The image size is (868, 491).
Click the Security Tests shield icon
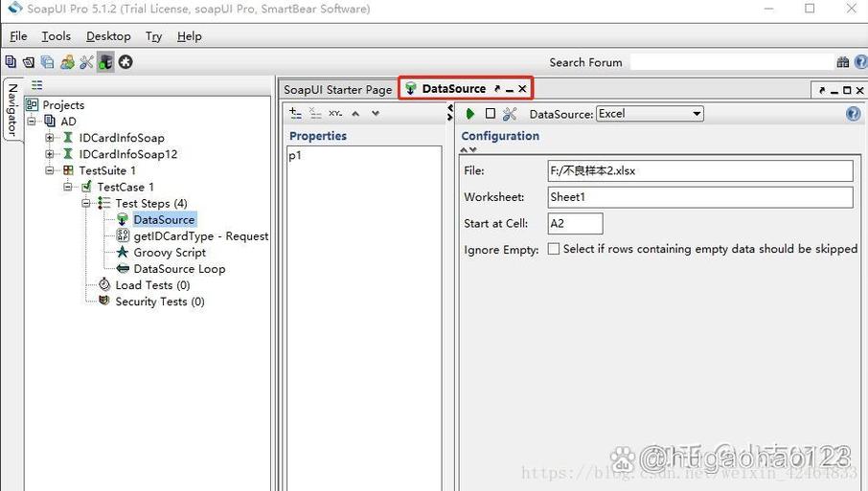(x=104, y=301)
